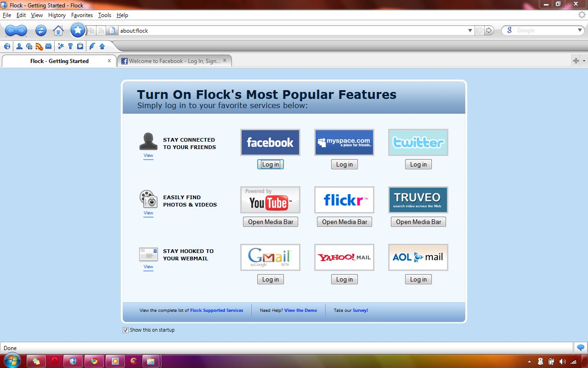Click the blue chat bubble status icon
The height and width of the screenshot is (368, 588).
[x=581, y=348]
